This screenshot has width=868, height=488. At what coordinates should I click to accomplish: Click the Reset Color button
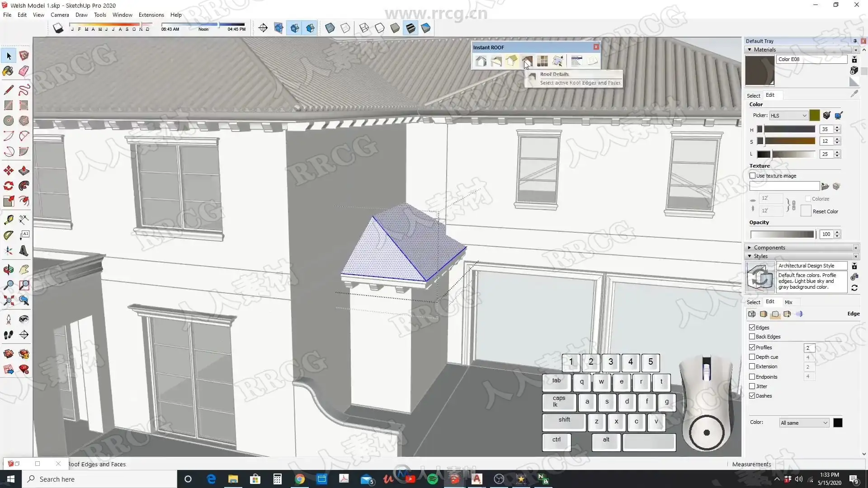click(806, 211)
